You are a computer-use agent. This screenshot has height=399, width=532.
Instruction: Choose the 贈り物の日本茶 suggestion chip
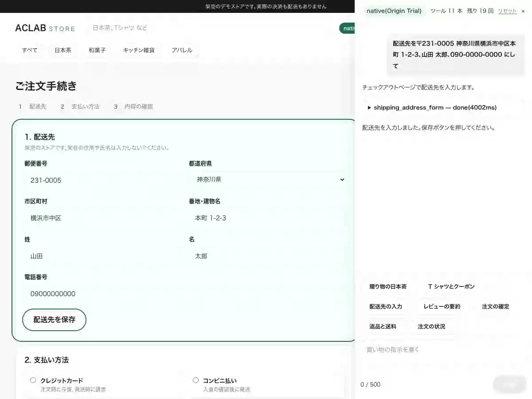click(x=388, y=287)
